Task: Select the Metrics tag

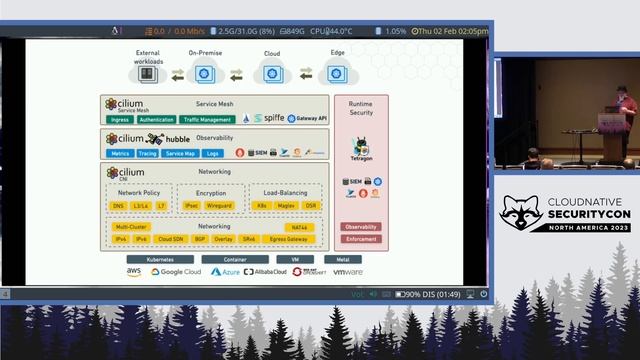Action: 120,153
